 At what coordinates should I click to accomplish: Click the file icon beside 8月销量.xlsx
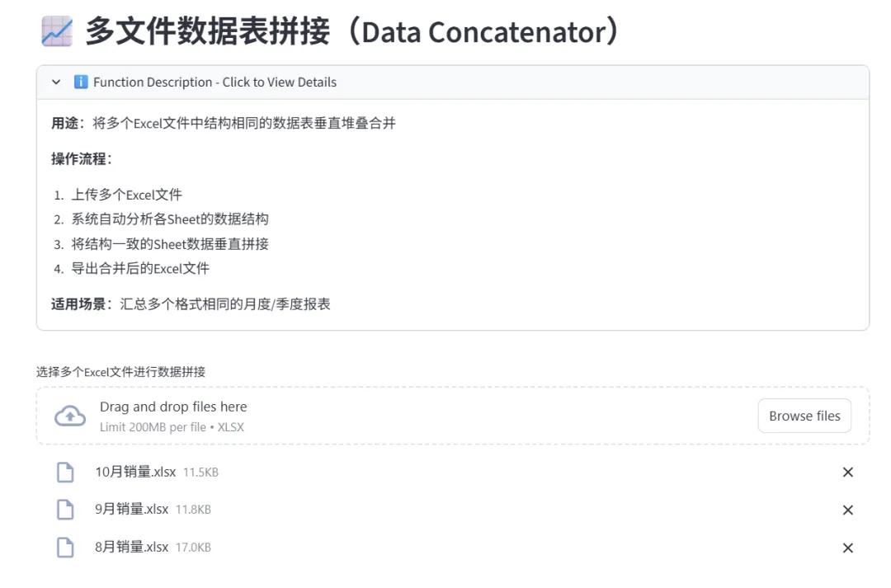(64, 548)
